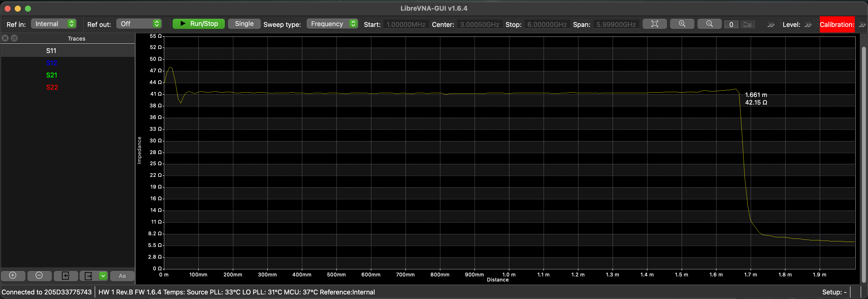Edit the Stop frequency field

[547, 24]
